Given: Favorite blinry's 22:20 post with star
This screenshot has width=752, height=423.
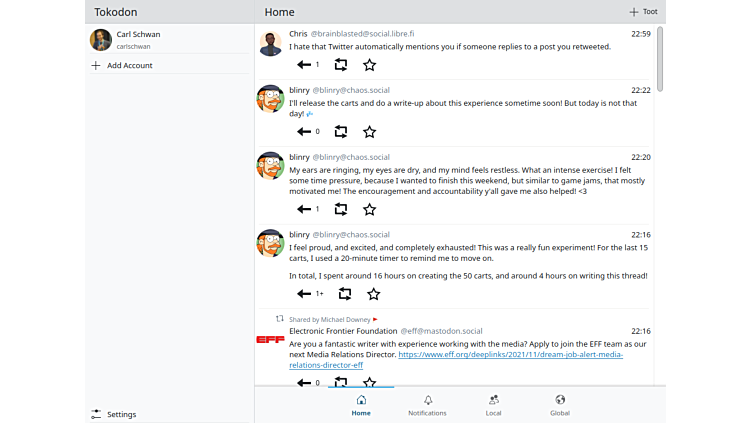Looking at the screenshot, I should (x=369, y=210).
